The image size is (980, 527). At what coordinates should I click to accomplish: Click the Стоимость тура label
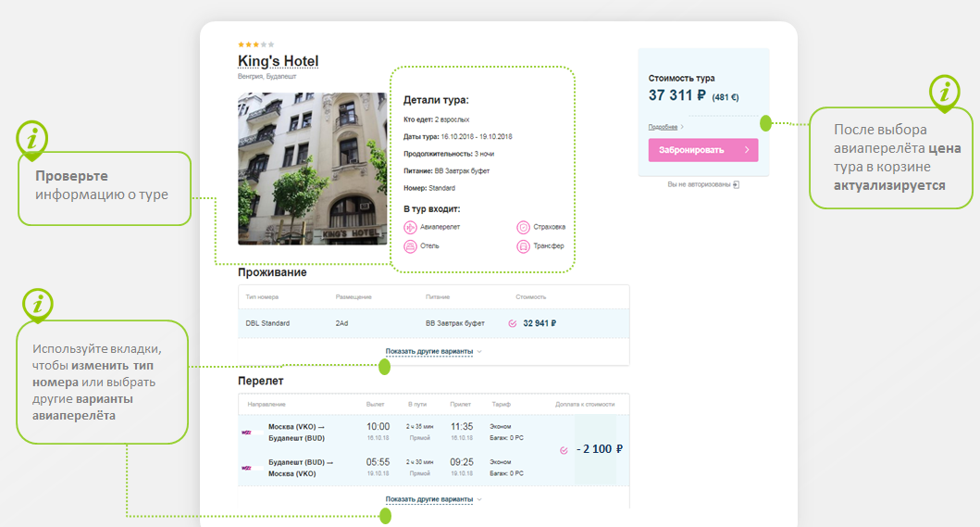pyautogui.click(x=681, y=78)
